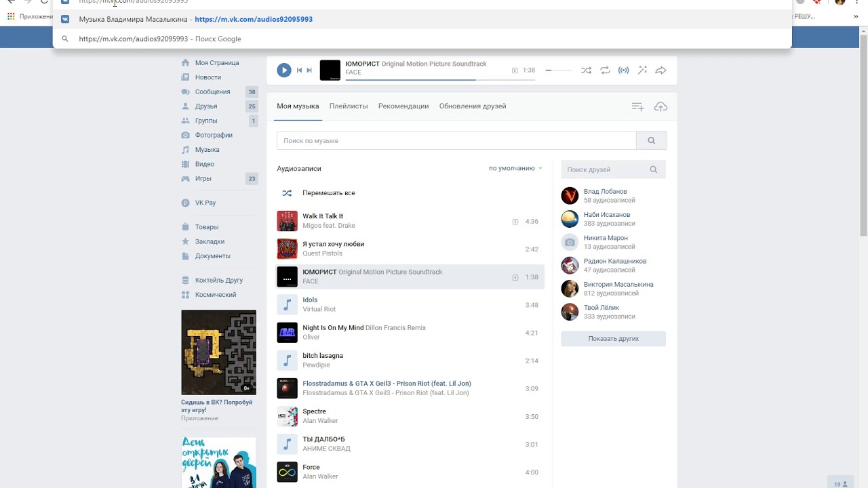Play ТЫ ДАЛБО*Б note icon

coord(287,444)
